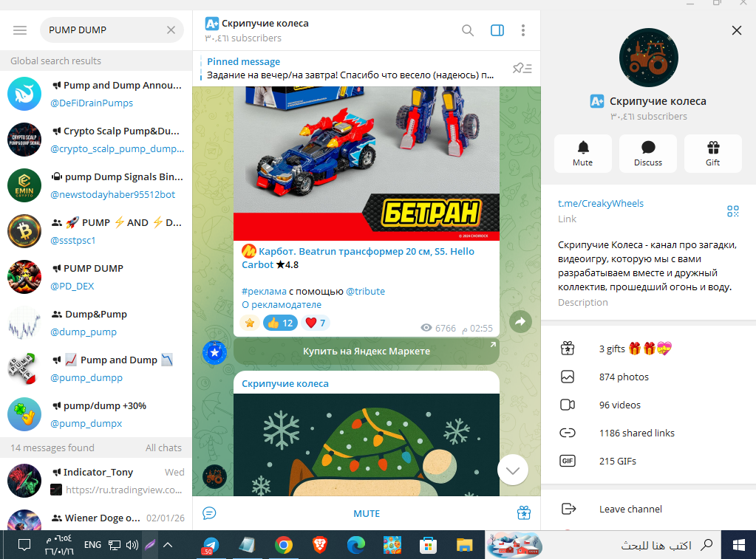
Task: Mute channel via bell icon button
Action: click(583, 154)
